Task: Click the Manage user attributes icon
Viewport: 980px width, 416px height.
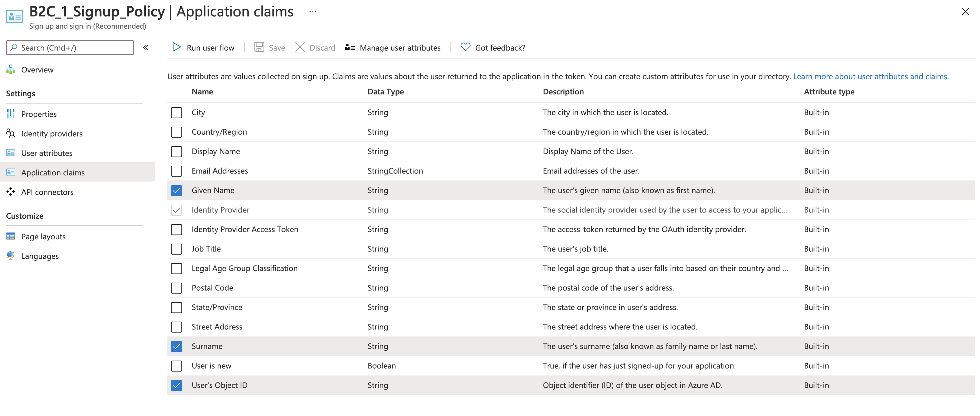Action: (x=350, y=47)
